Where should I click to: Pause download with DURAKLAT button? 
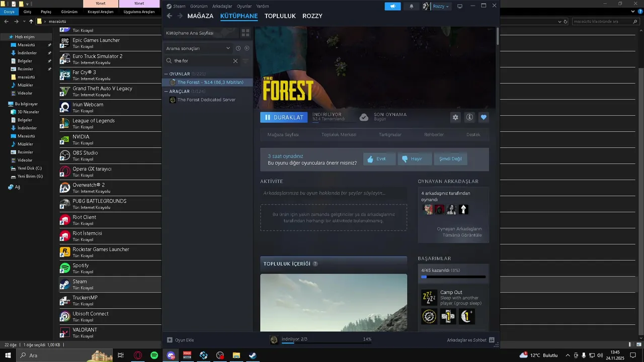[284, 117]
